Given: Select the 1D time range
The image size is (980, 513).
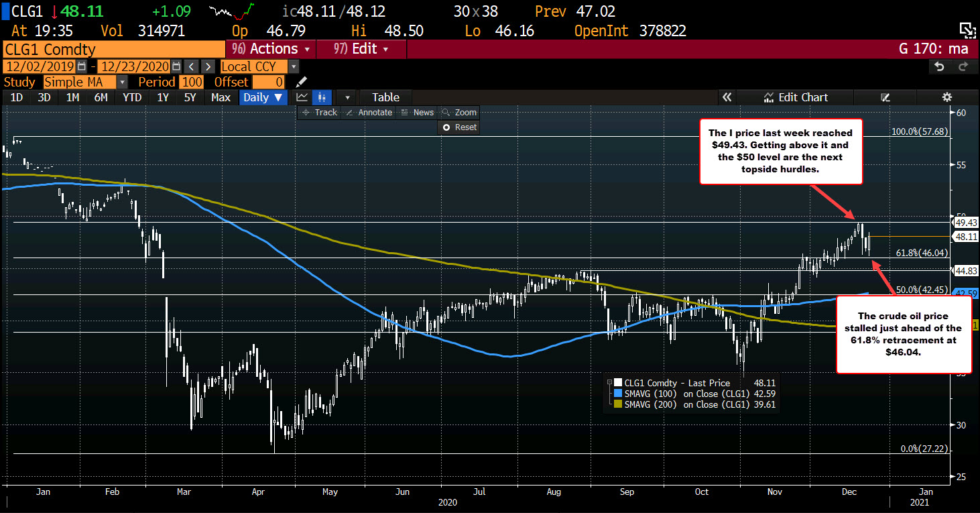Looking at the screenshot, I should pyautogui.click(x=16, y=97).
